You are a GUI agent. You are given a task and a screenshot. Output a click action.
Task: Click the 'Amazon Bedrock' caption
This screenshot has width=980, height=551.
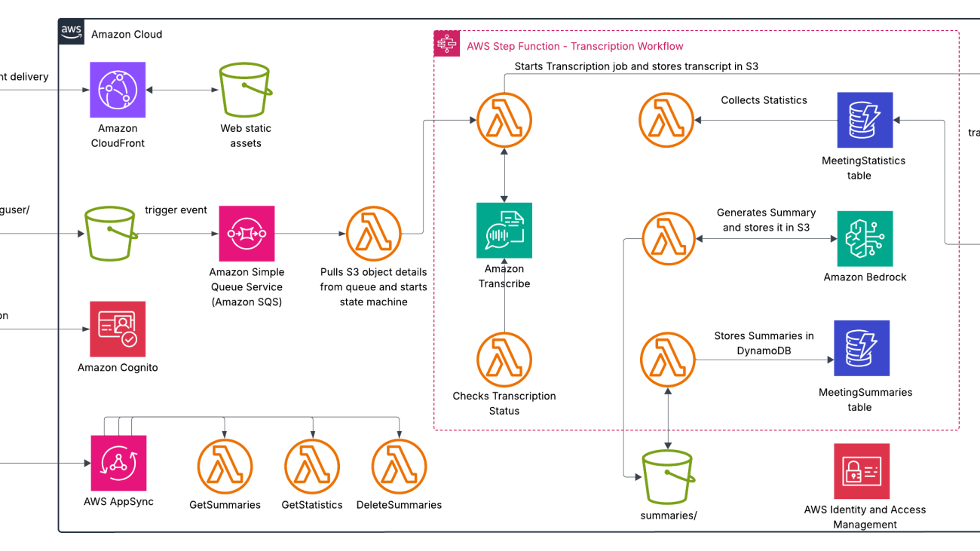tap(865, 277)
